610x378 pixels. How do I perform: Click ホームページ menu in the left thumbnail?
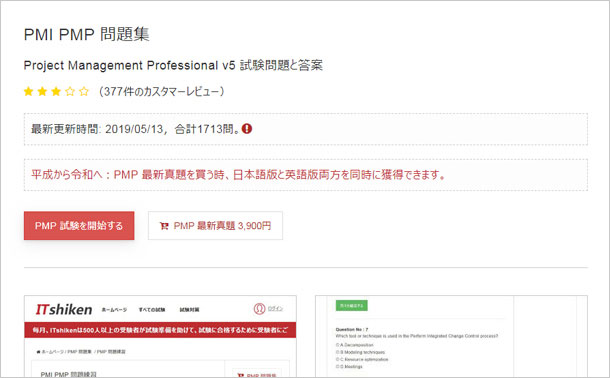114,310
